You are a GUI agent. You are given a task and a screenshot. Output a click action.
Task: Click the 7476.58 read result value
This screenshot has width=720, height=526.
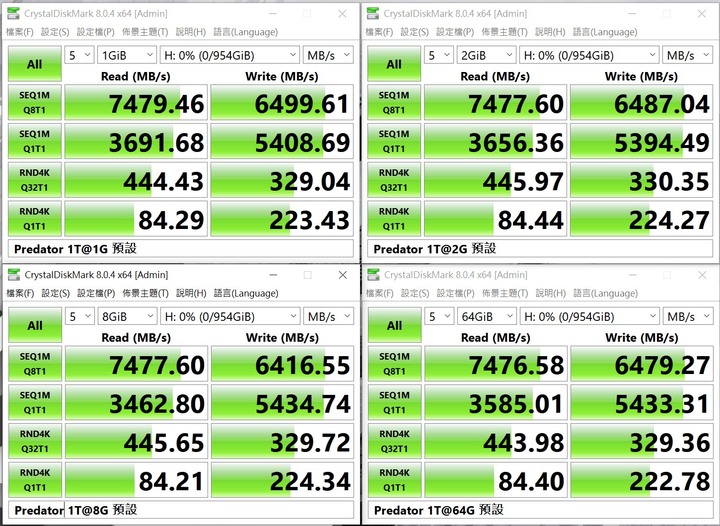(x=496, y=364)
